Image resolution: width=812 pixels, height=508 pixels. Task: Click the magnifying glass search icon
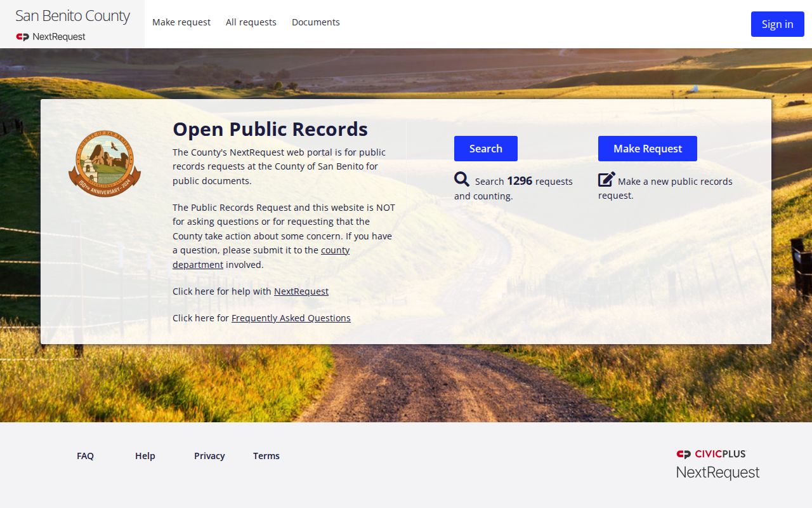[x=462, y=180]
